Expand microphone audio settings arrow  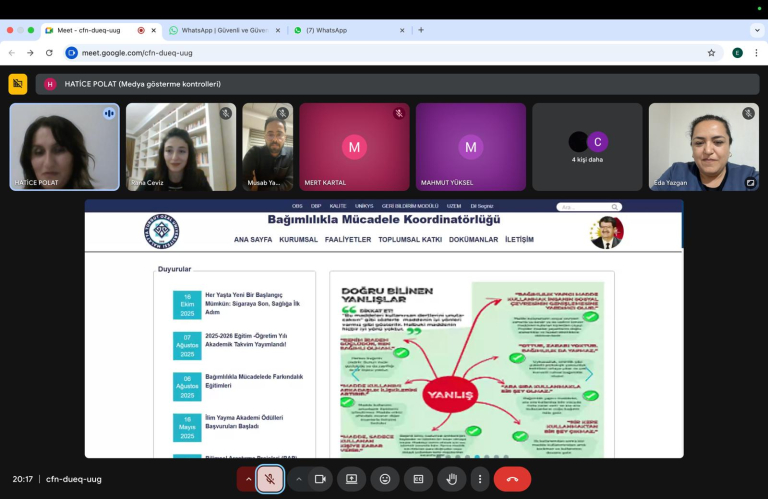(x=246, y=479)
